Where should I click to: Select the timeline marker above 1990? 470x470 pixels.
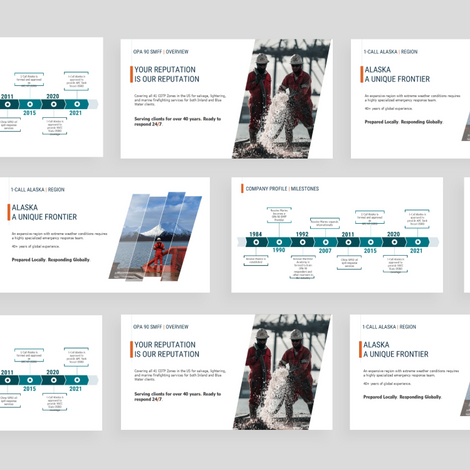click(x=279, y=242)
